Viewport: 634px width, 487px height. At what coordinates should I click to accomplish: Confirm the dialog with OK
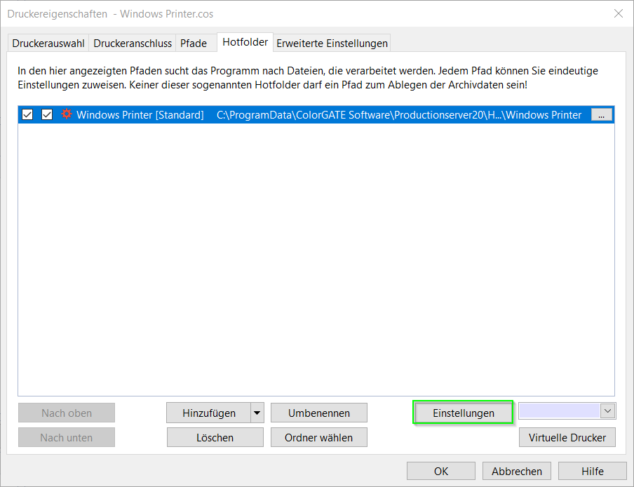(441, 471)
